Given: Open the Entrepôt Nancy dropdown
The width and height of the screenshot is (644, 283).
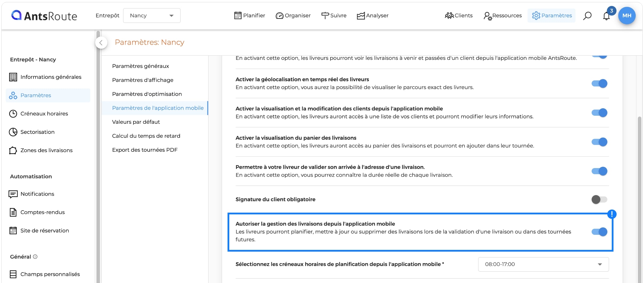Looking at the screenshot, I should (x=152, y=15).
